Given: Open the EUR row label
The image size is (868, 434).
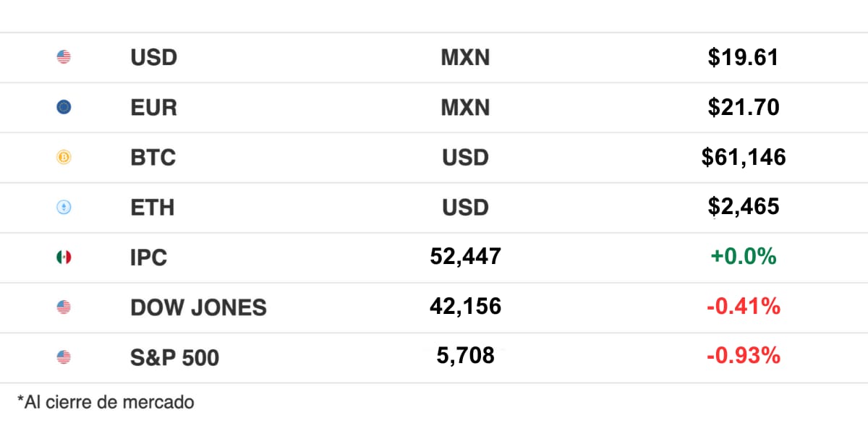Looking at the screenshot, I should click(153, 108).
